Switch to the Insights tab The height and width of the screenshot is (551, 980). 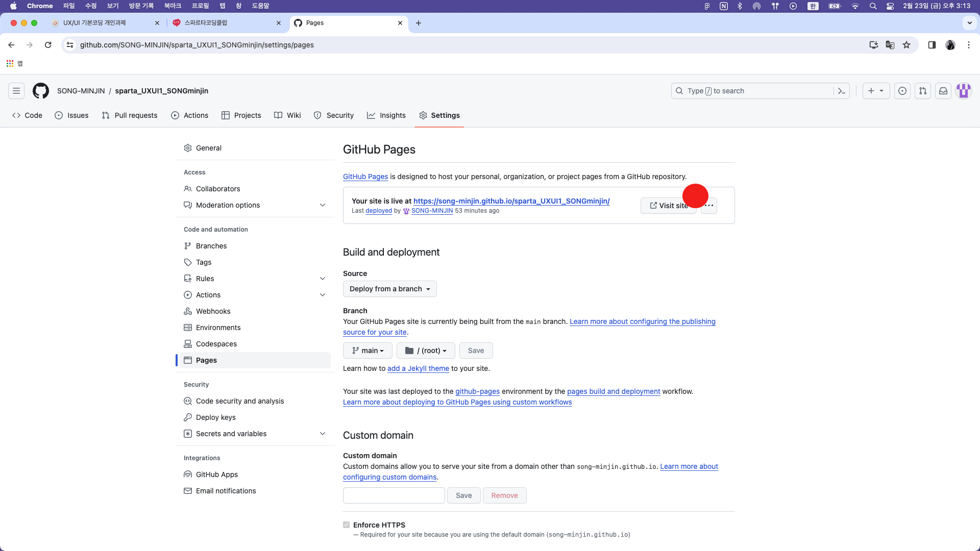tap(386, 115)
